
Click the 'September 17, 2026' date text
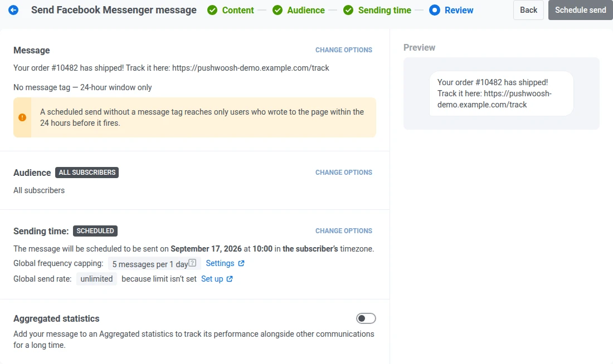tap(206, 249)
